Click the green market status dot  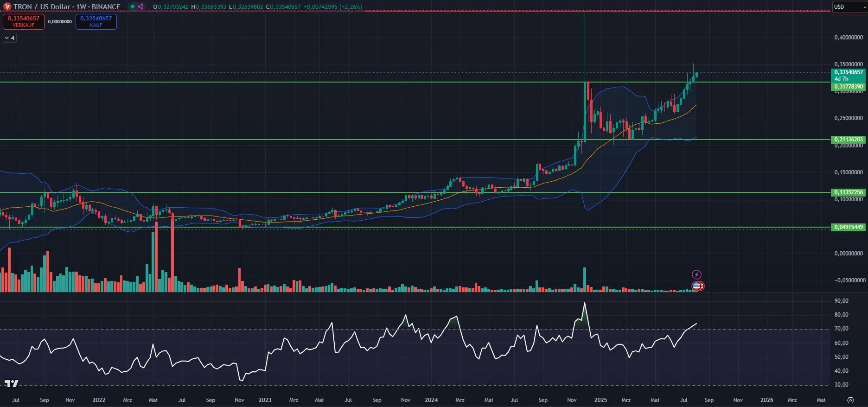(x=133, y=7)
